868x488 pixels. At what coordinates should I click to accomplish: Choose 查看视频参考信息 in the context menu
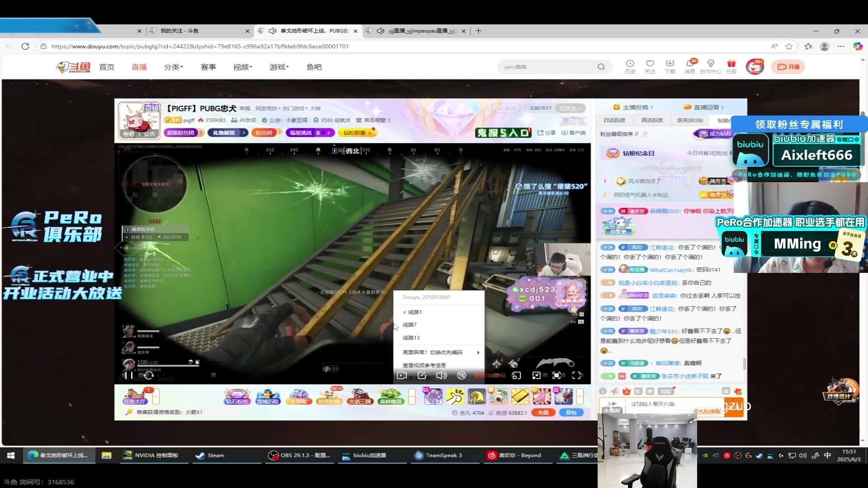pyautogui.click(x=439, y=365)
